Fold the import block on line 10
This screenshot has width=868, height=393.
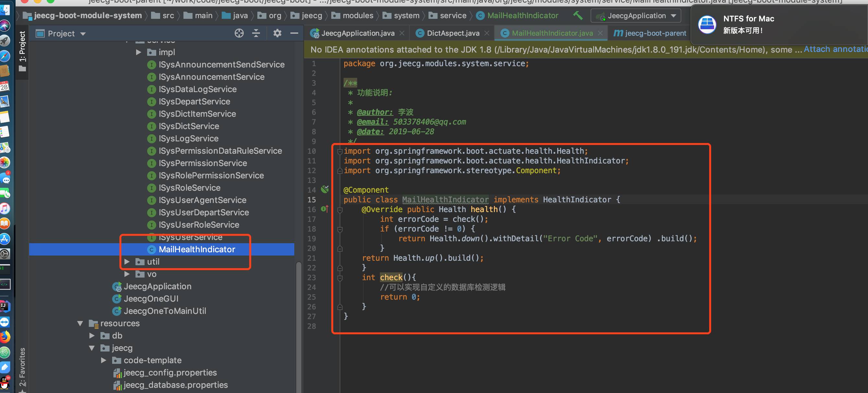point(340,151)
